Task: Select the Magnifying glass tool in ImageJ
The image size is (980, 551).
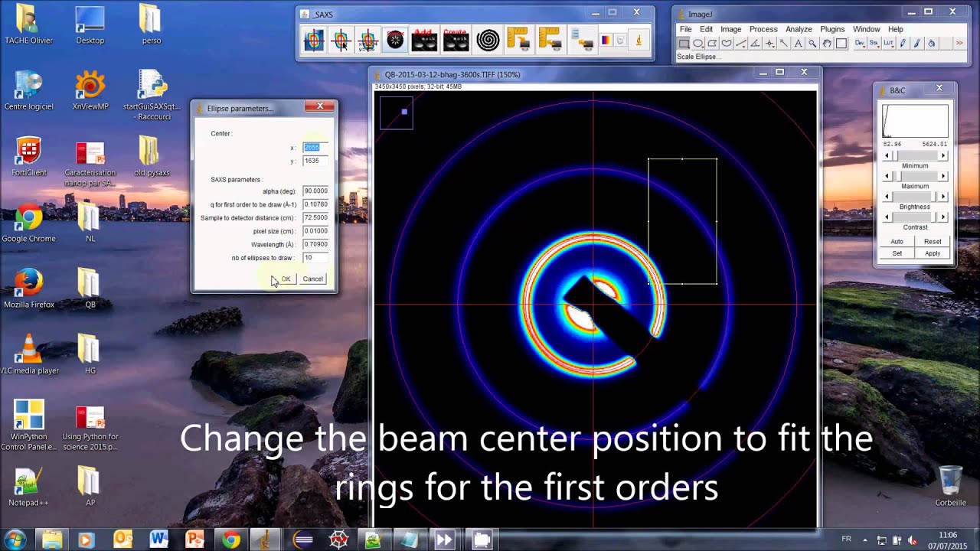Action: [812, 43]
